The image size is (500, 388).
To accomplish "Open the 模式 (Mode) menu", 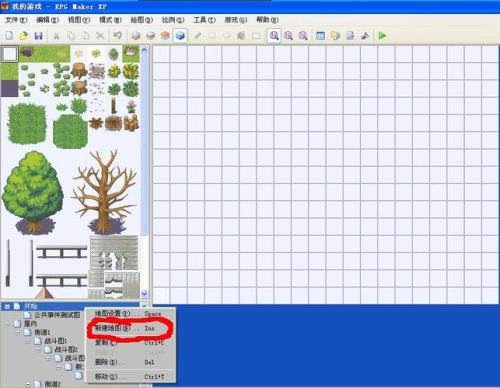I will pyautogui.click(x=110, y=20).
